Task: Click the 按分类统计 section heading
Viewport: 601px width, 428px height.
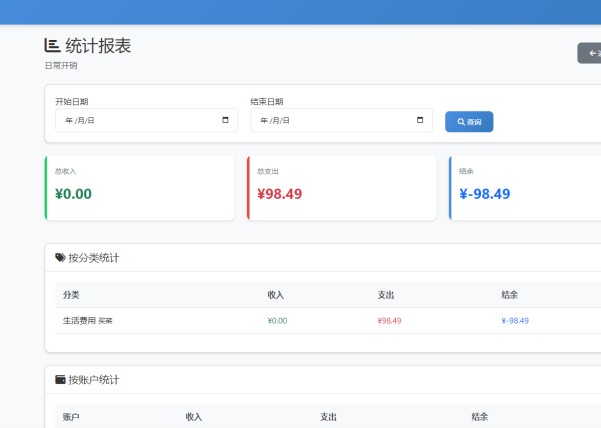Action: click(93, 258)
